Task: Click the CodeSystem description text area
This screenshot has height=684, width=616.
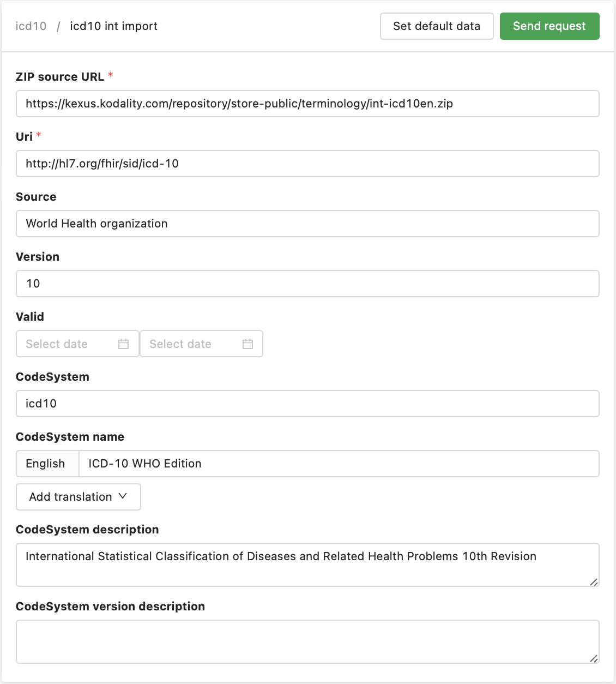Action: [x=307, y=565]
